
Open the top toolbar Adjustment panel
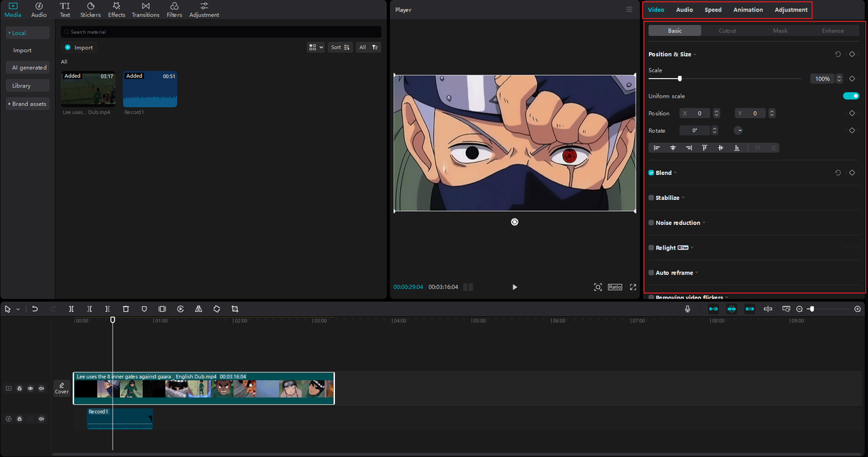click(204, 9)
